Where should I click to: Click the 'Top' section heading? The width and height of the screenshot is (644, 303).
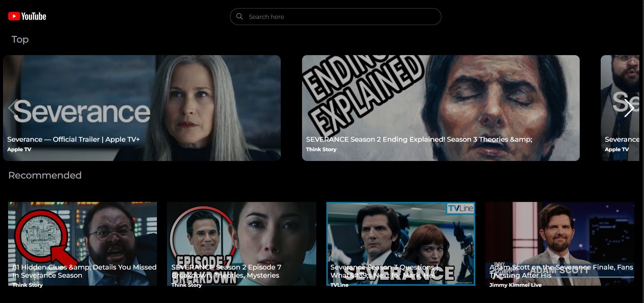point(20,39)
